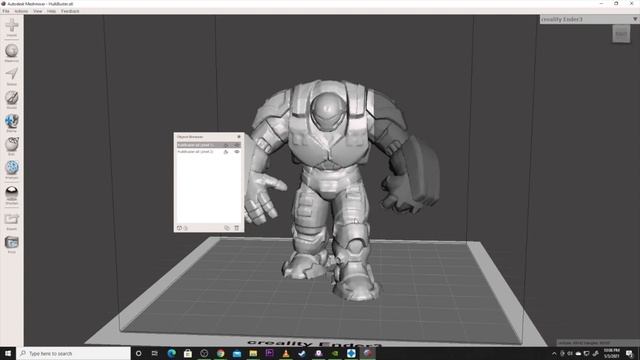
Task: Show hidden system tray icons
Action: tap(554, 354)
